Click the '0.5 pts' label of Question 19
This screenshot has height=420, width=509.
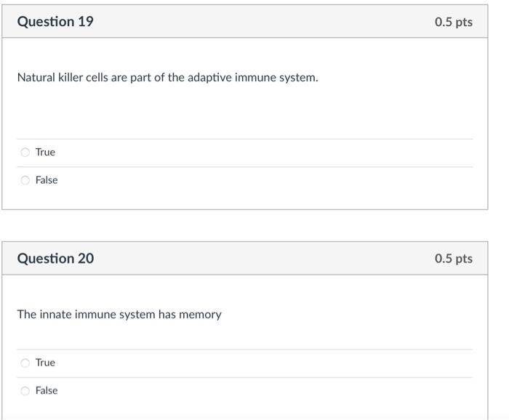(453, 22)
